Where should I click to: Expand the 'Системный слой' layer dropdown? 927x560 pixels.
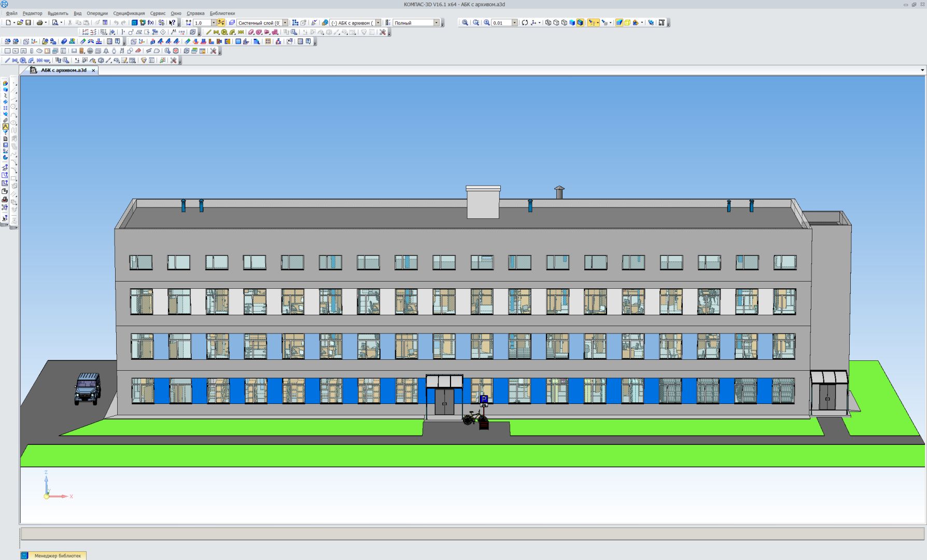285,23
